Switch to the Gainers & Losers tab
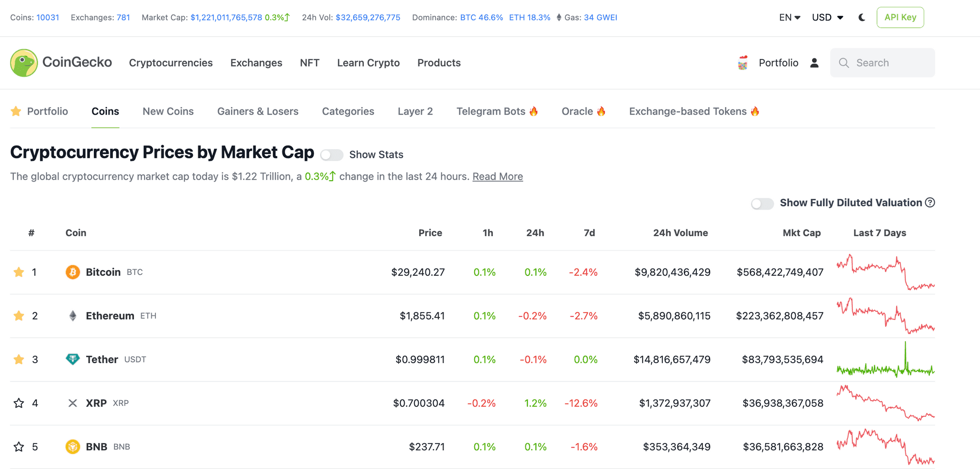The image size is (980, 469). [x=258, y=111]
